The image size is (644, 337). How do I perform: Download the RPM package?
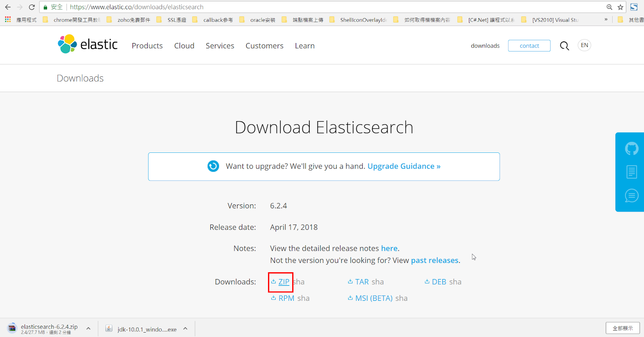click(x=283, y=298)
